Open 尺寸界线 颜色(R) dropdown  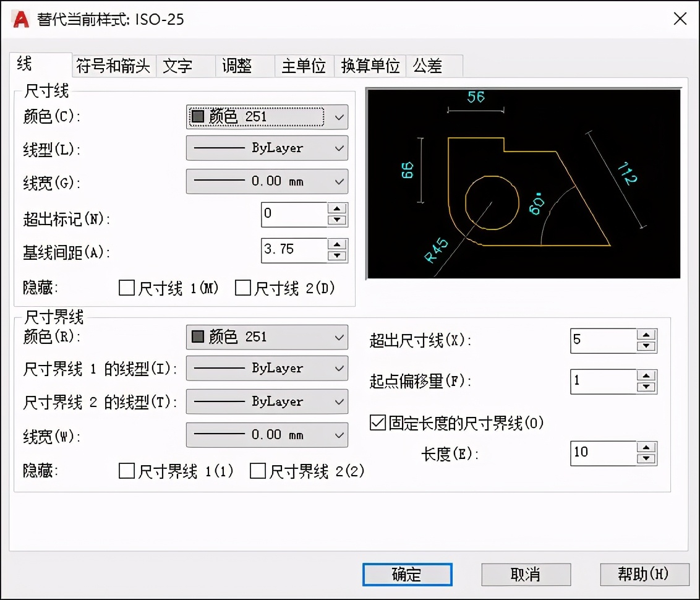click(x=267, y=337)
